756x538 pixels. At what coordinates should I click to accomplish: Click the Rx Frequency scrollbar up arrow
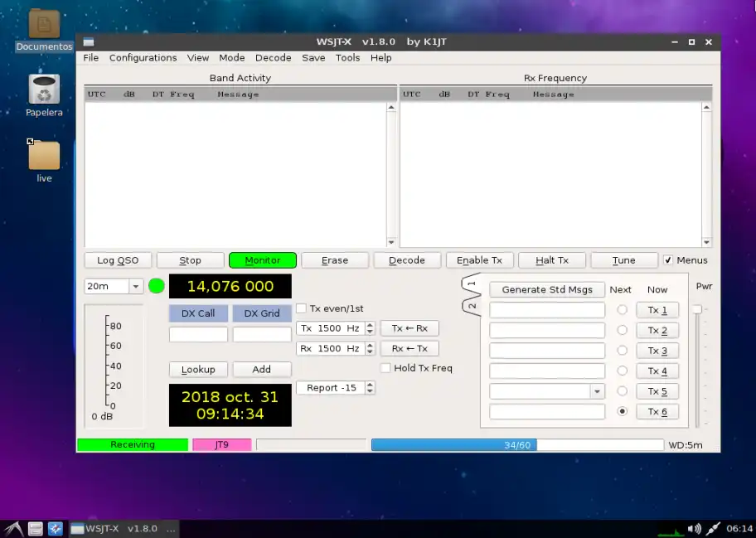tap(706, 108)
